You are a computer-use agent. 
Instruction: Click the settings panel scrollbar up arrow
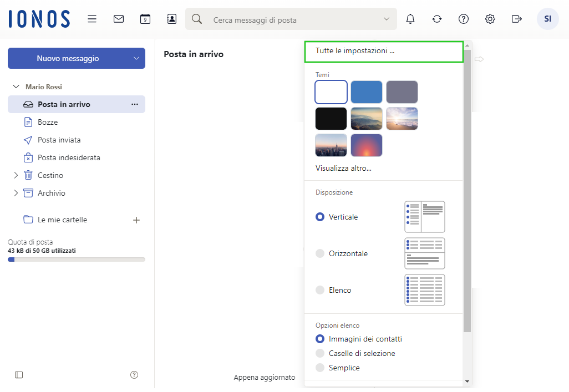[x=468, y=45]
